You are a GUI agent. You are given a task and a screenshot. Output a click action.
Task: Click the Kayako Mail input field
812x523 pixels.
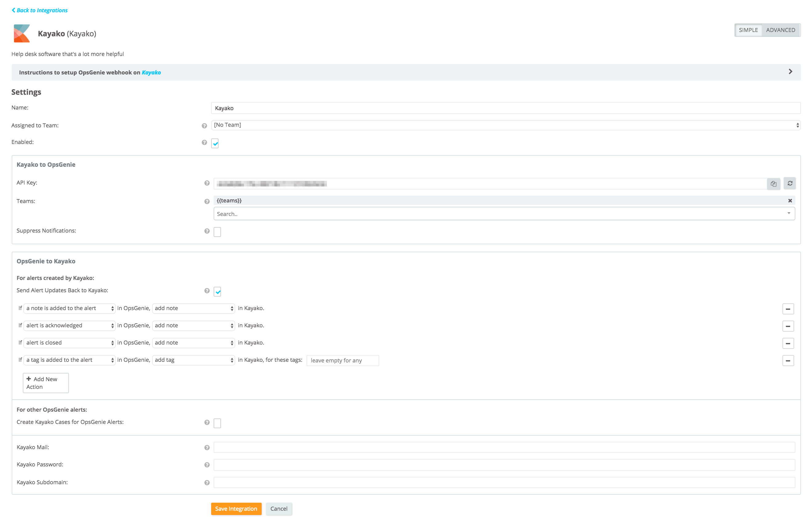pyautogui.click(x=504, y=448)
